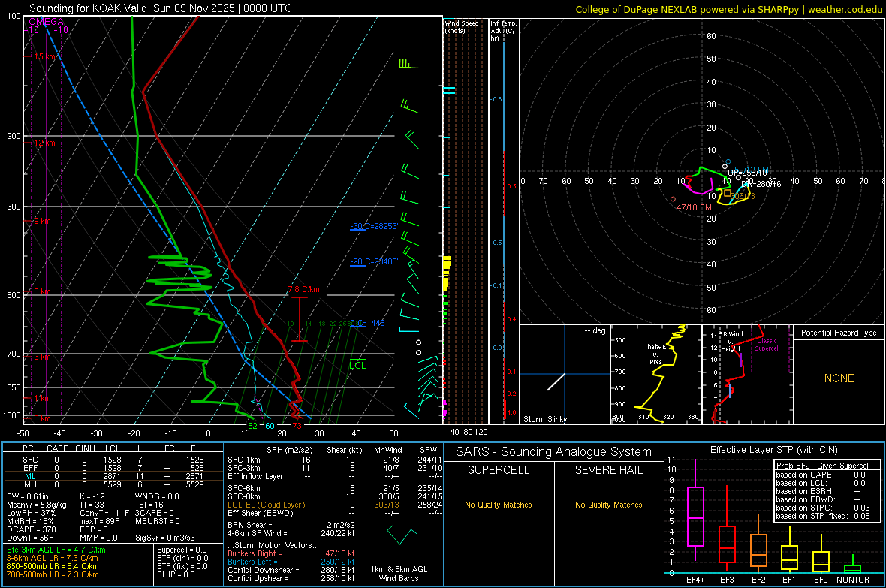The height and width of the screenshot is (588, 886).
Task: Select the MU parcel row
Action: coord(113,484)
